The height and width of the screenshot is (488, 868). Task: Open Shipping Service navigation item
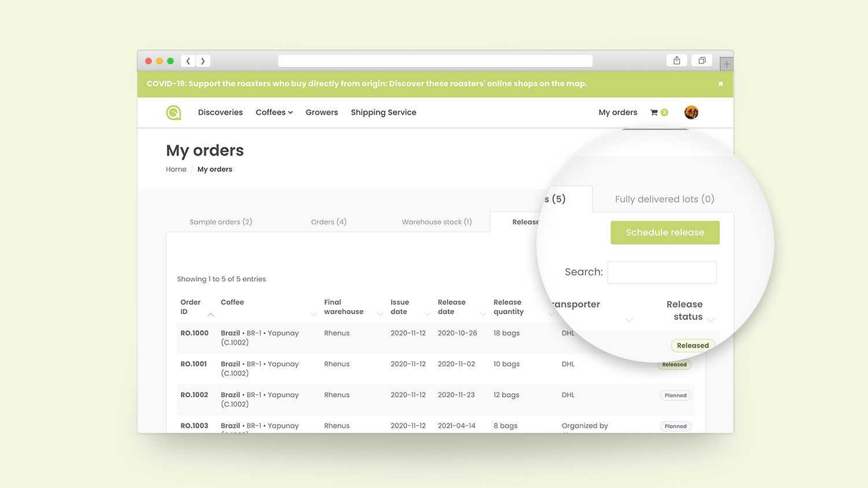[x=384, y=112]
